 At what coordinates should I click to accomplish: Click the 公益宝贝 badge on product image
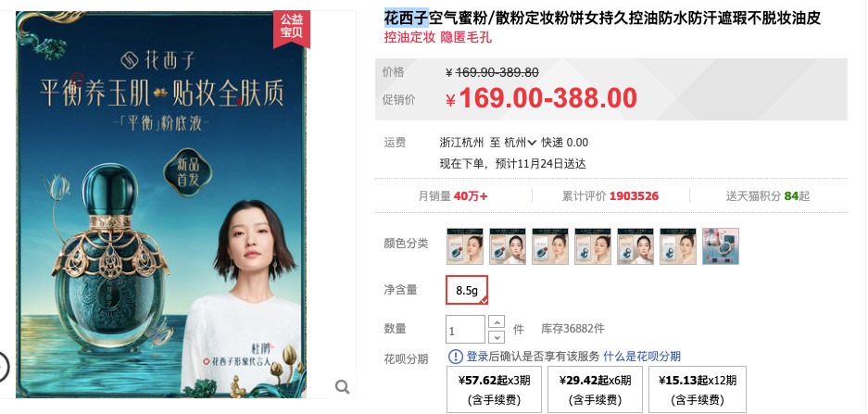pos(291,27)
